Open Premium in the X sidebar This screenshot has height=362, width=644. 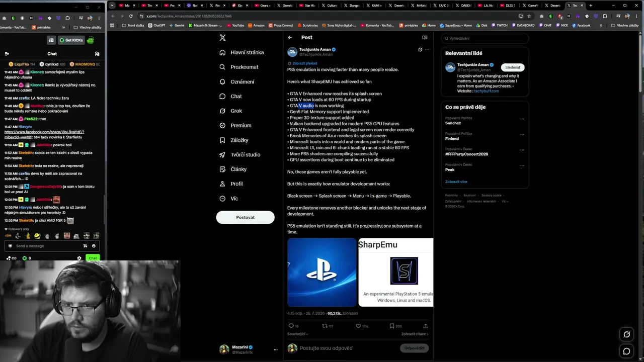point(235,125)
